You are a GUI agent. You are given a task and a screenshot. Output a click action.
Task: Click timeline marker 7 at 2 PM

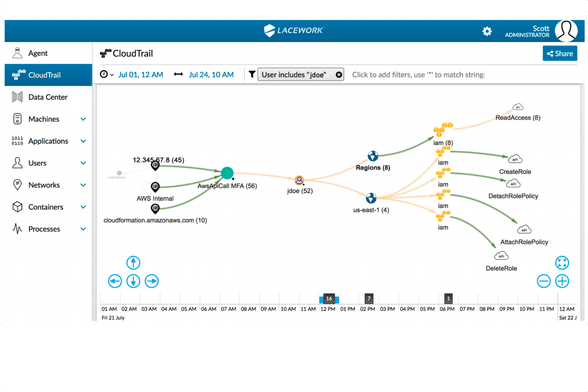click(x=369, y=298)
